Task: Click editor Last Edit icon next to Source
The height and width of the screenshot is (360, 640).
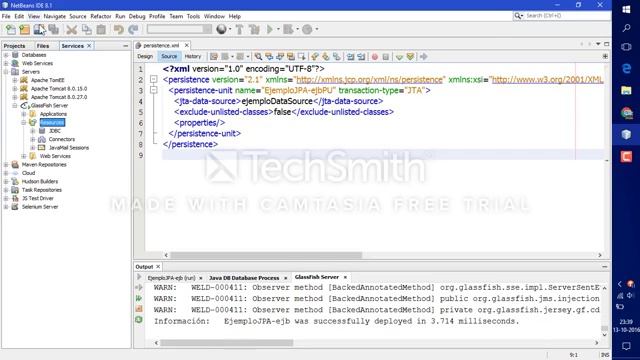Action: point(214,57)
